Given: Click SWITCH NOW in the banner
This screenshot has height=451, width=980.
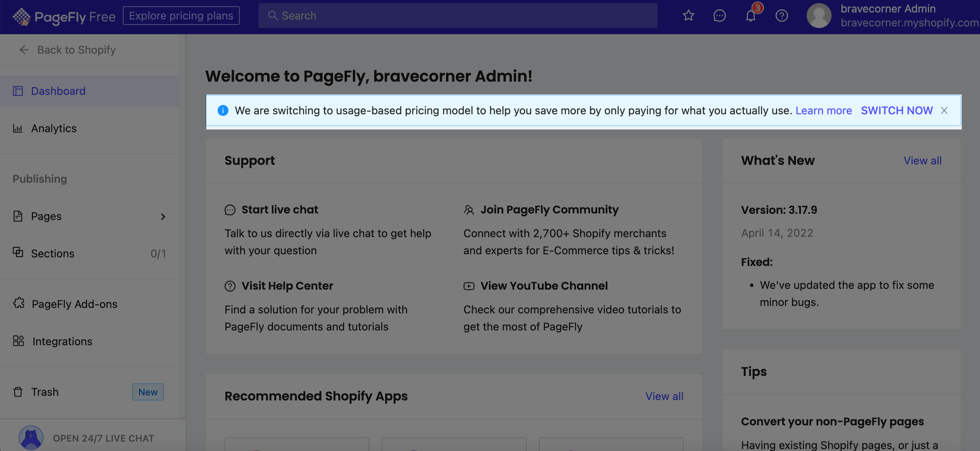Looking at the screenshot, I should pos(897,110).
